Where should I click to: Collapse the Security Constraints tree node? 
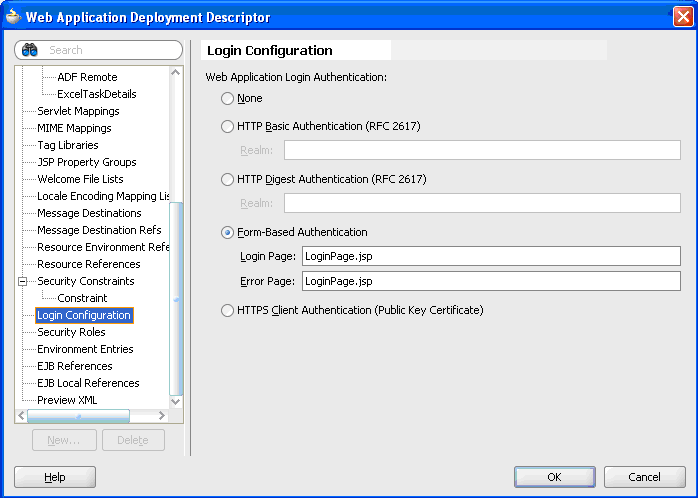coord(22,281)
